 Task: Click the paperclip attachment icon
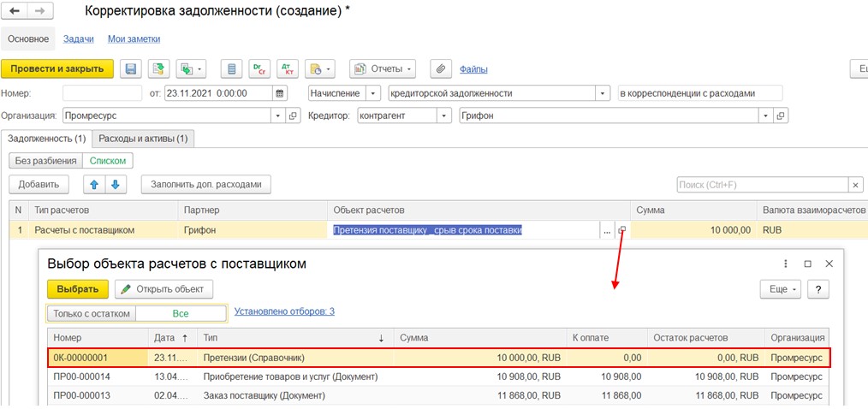440,69
